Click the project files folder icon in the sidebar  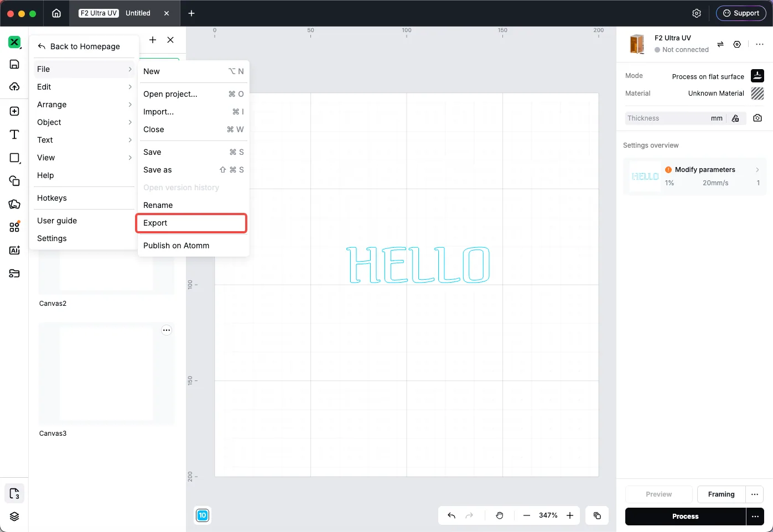[x=14, y=273]
